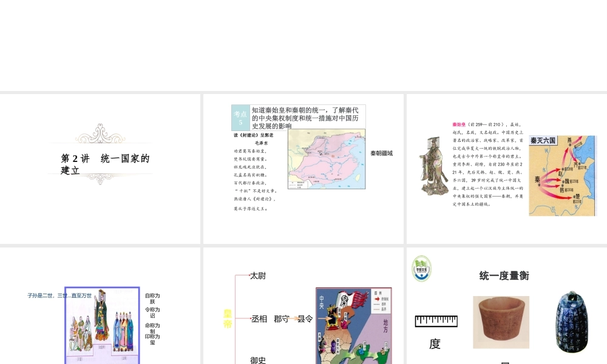This screenshot has width=607, height=364.
Task: Click the 命称为制 text
Action: point(152,328)
